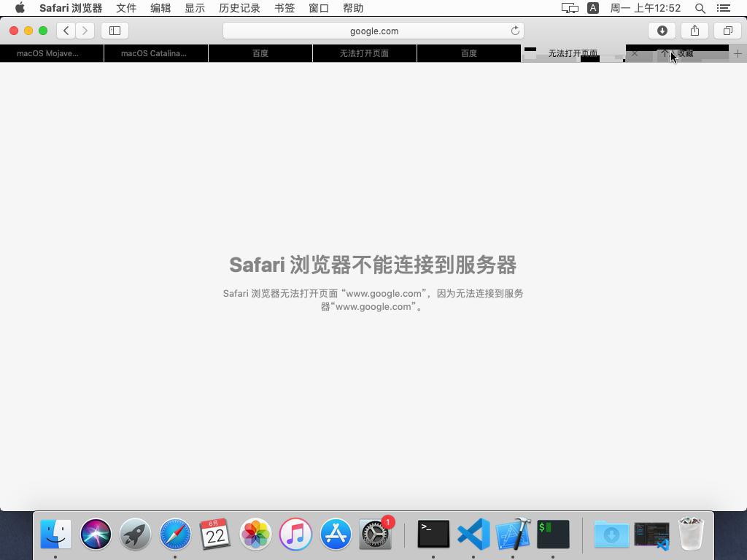
Task: Add a new tab with the plus button
Action: click(x=738, y=53)
